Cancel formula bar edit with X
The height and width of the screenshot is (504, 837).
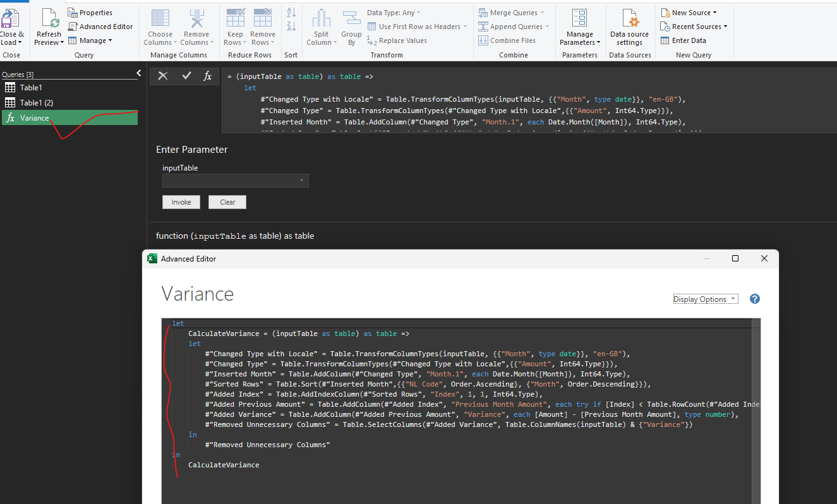click(163, 76)
